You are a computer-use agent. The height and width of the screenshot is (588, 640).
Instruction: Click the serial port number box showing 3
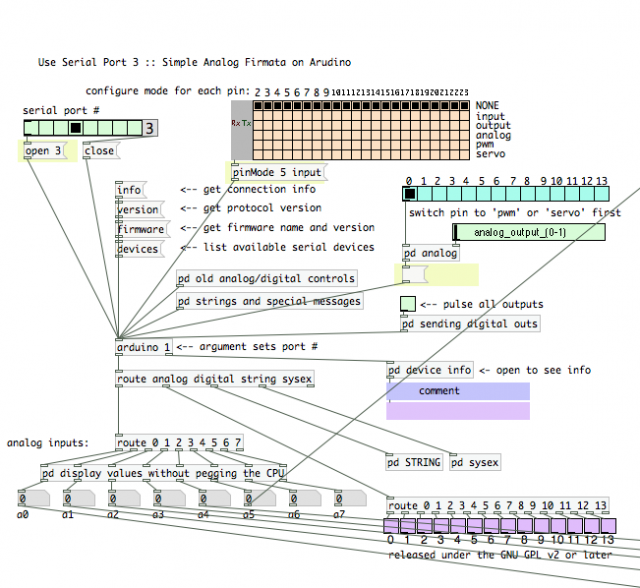point(150,128)
